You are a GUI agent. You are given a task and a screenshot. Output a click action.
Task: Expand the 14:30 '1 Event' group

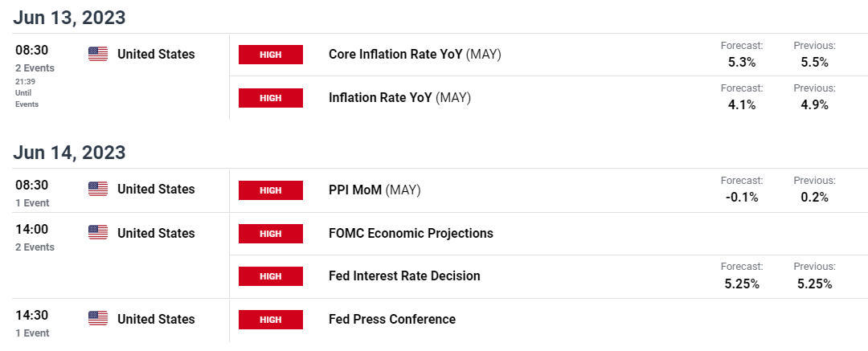click(x=32, y=333)
